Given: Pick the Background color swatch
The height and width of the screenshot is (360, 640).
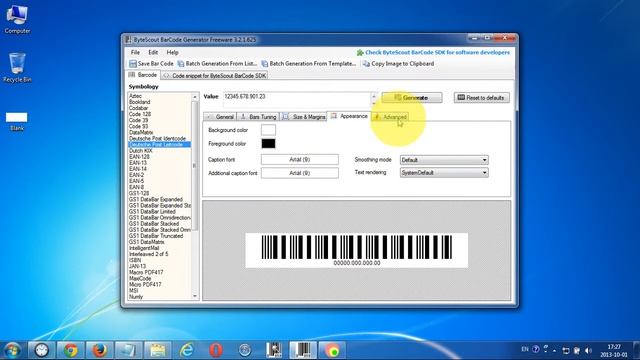Looking at the screenshot, I should coord(268,130).
